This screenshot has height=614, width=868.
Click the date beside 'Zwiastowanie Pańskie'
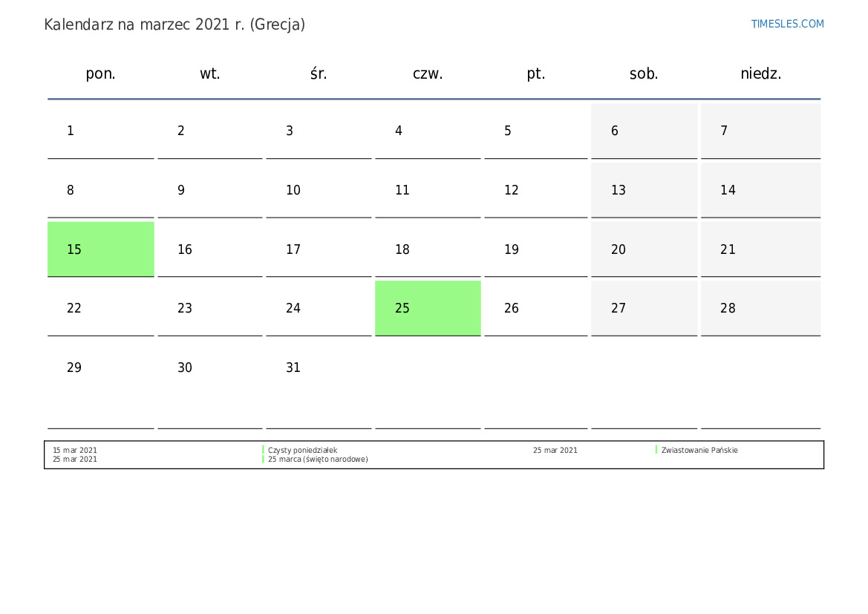[x=555, y=450]
